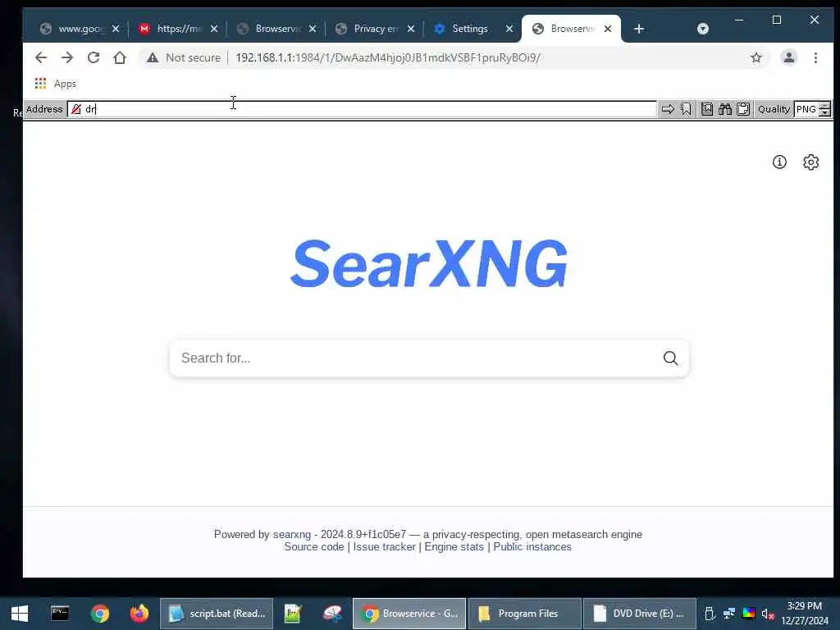
Task: Open the Source code link
Action: point(314,547)
